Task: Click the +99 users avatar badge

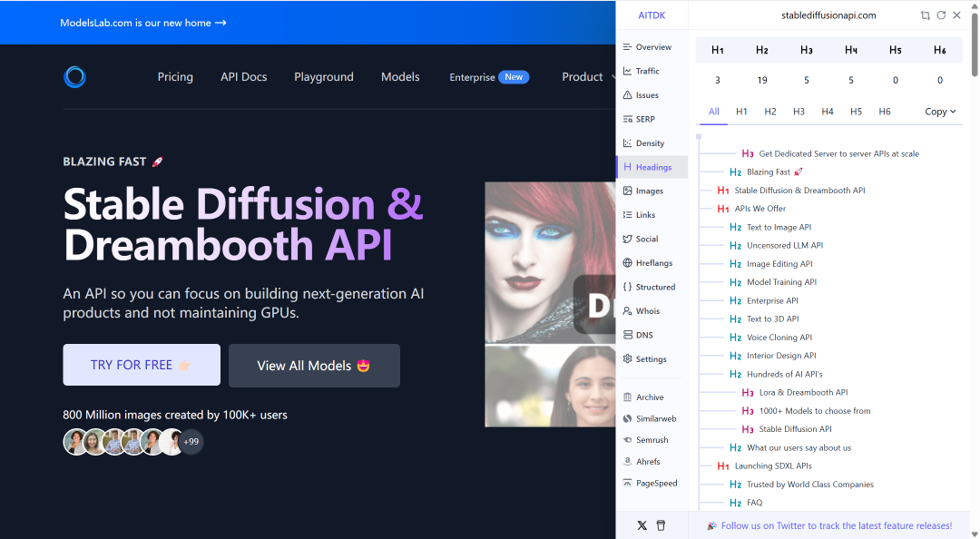Action: 191,442
